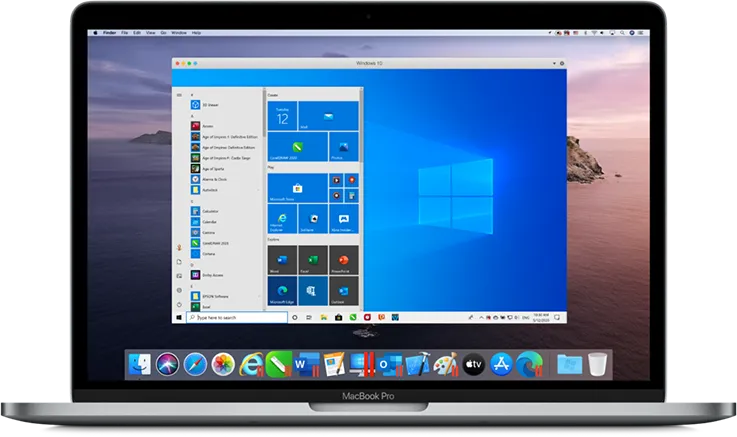Open the Photos tile
The height and width of the screenshot is (437, 737).
coord(344,147)
